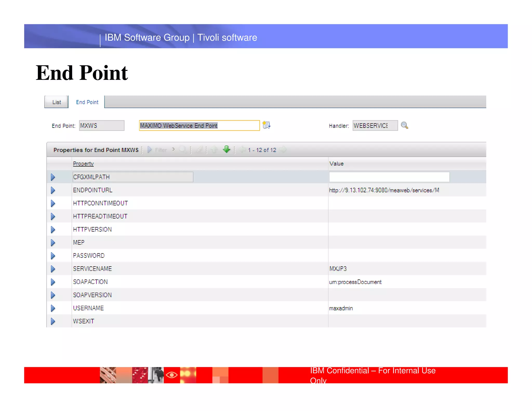Click the Value column header

click(336, 164)
